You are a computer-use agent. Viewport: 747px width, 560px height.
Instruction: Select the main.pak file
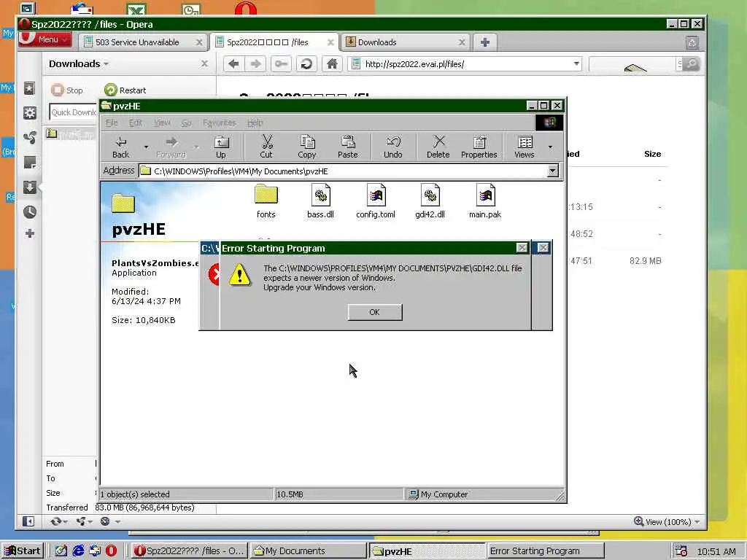485,201
